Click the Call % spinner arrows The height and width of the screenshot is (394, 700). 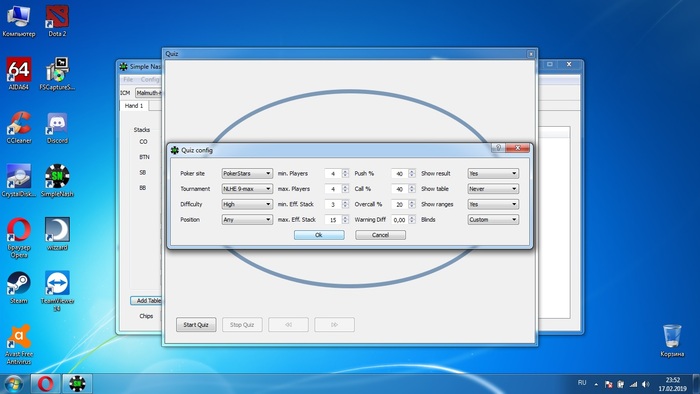tap(412, 189)
